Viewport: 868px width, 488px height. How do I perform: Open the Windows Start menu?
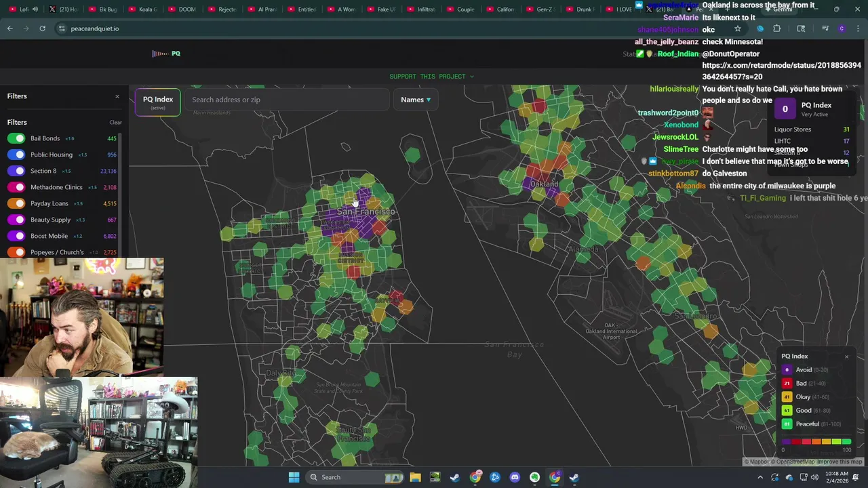[x=294, y=477]
